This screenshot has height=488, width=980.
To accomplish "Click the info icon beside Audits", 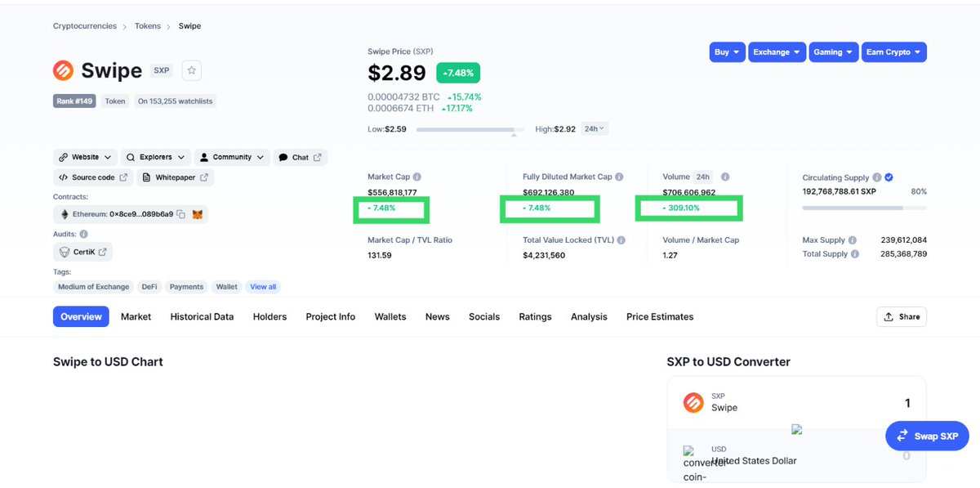I will point(83,235).
